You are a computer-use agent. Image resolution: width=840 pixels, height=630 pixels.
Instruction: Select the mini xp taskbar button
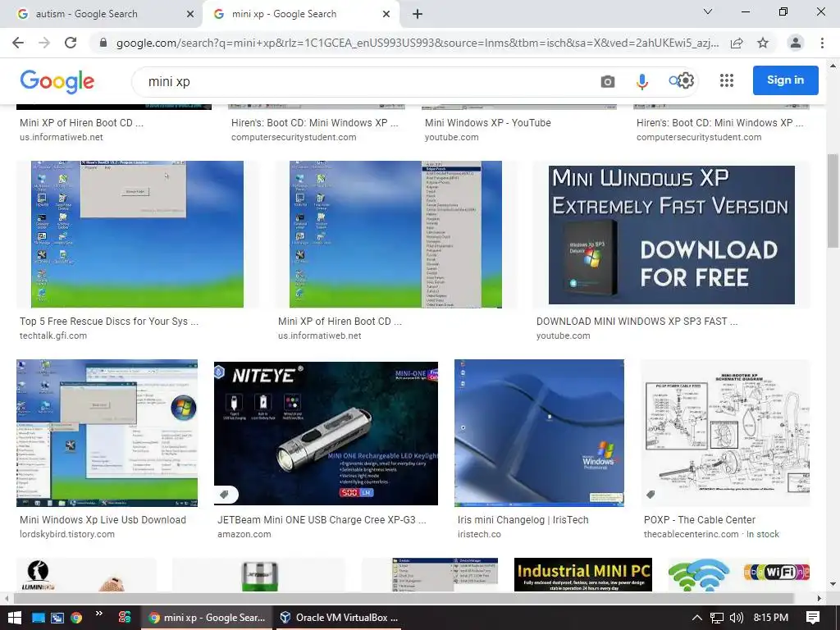[206, 618]
